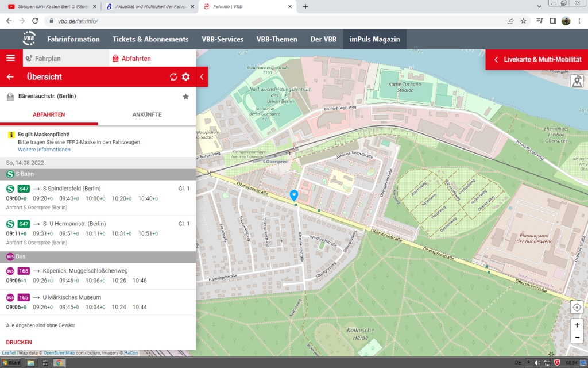Image resolution: width=588 pixels, height=368 pixels.
Task: Click the station icon beside Bärenlauchstr.
Action: tap(10, 97)
